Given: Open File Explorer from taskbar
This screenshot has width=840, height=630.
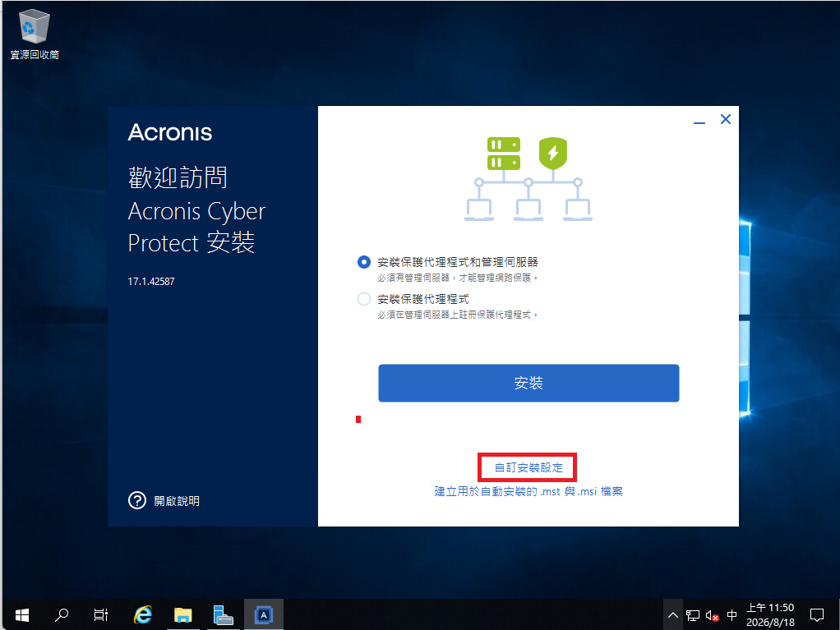Looking at the screenshot, I should click(x=182, y=615).
